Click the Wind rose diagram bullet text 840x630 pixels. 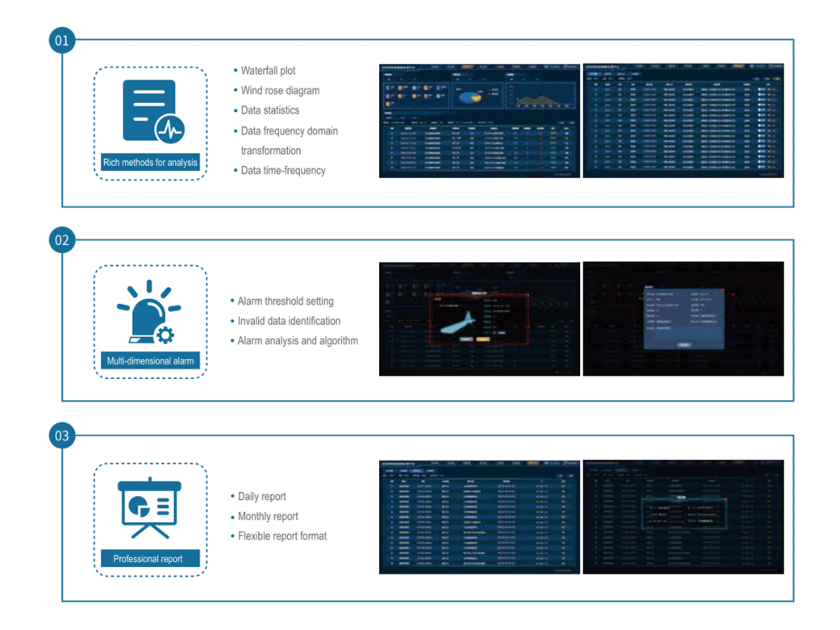(x=280, y=90)
